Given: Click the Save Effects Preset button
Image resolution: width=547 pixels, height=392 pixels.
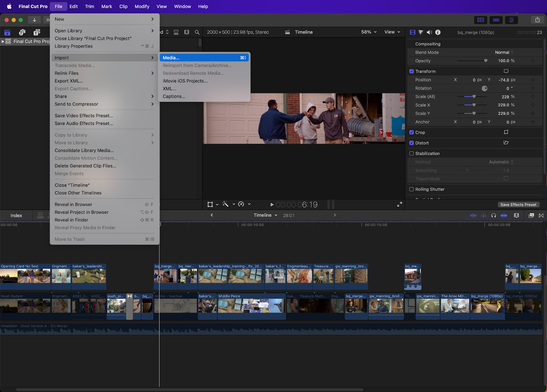Looking at the screenshot, I should click(518, 205).
